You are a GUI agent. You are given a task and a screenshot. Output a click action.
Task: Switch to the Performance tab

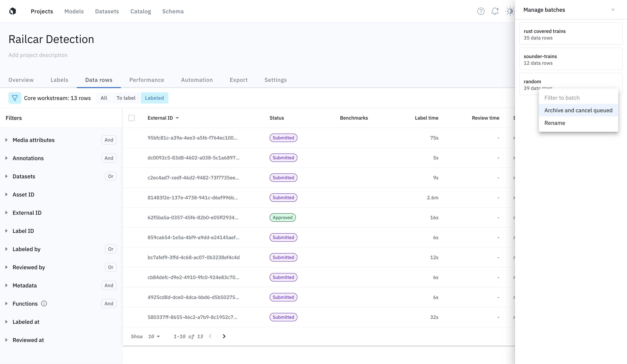point(147,80)
